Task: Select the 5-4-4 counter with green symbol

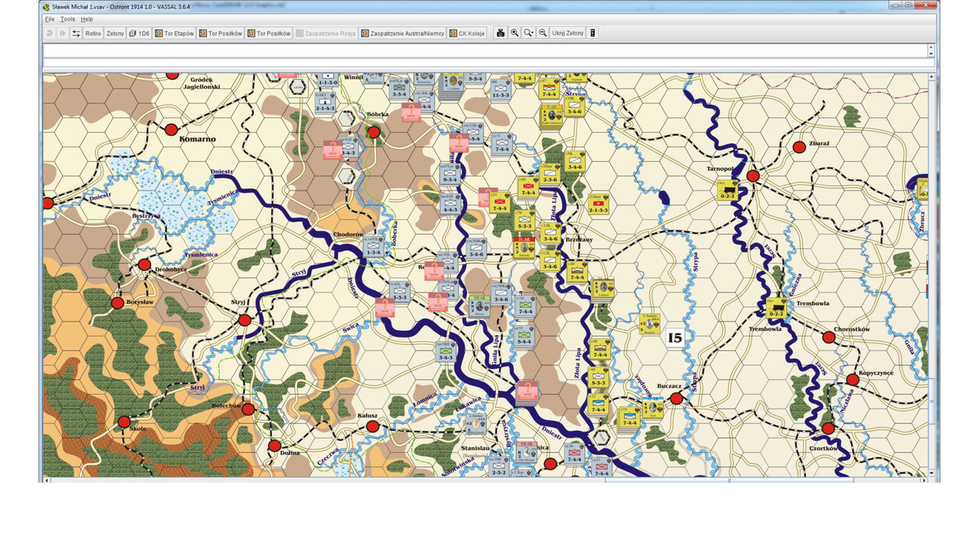Action: 524,335
